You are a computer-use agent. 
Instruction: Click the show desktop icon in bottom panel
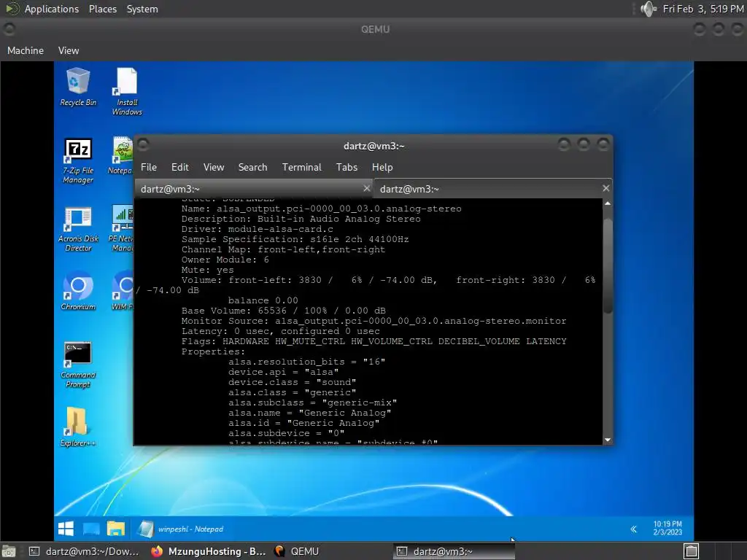click(9, 551)
